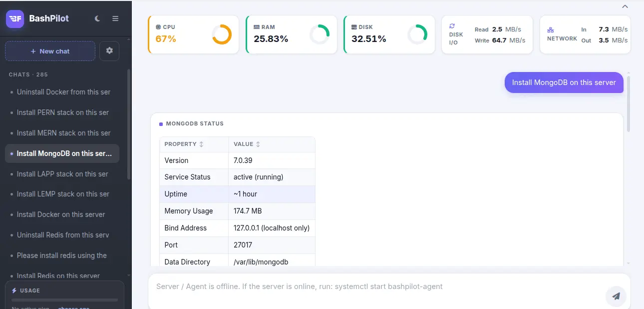Click the message input field
Image resolution: width=644 pixels, height=309 pixels.
coord(377,287)
